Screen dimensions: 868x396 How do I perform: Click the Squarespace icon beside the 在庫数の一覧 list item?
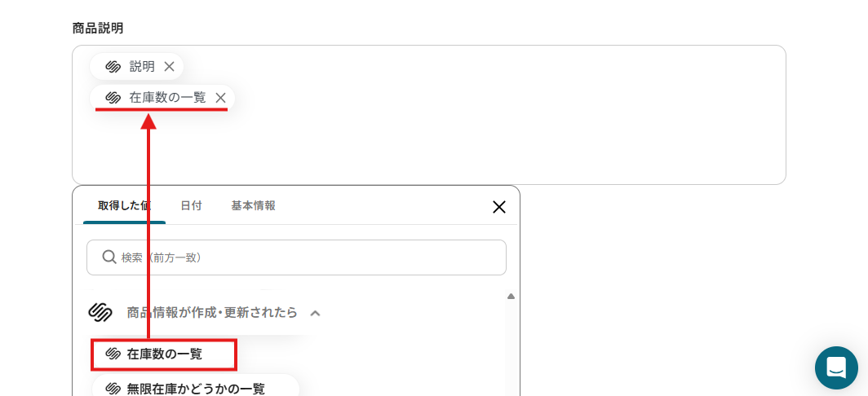tap(113, 354)
